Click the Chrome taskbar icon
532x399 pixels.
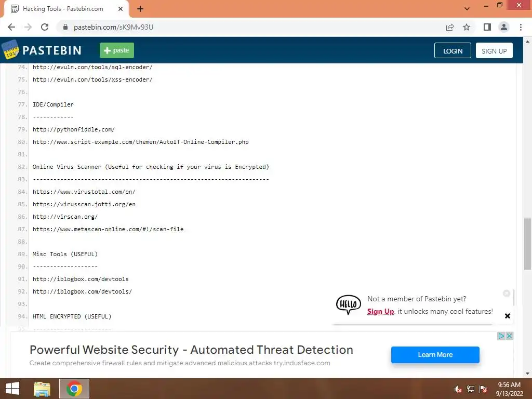(74, 389)
